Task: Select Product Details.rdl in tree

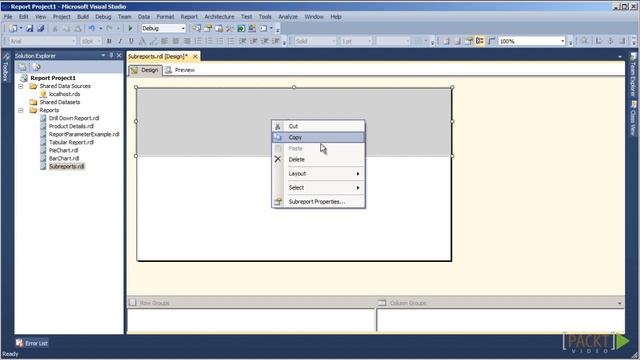Action: pyautogui.click(x=71, y=126)
